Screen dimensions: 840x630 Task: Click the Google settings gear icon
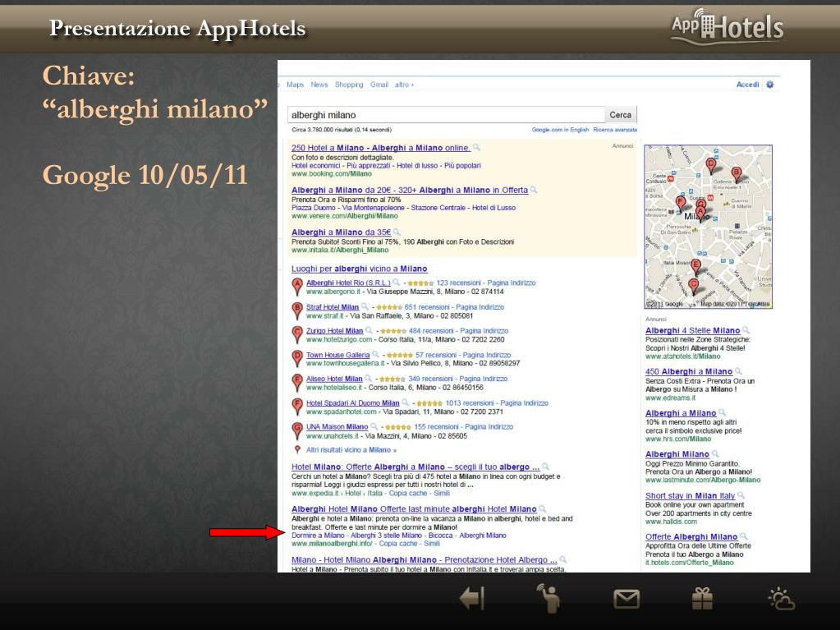click(x=770, y=85)
